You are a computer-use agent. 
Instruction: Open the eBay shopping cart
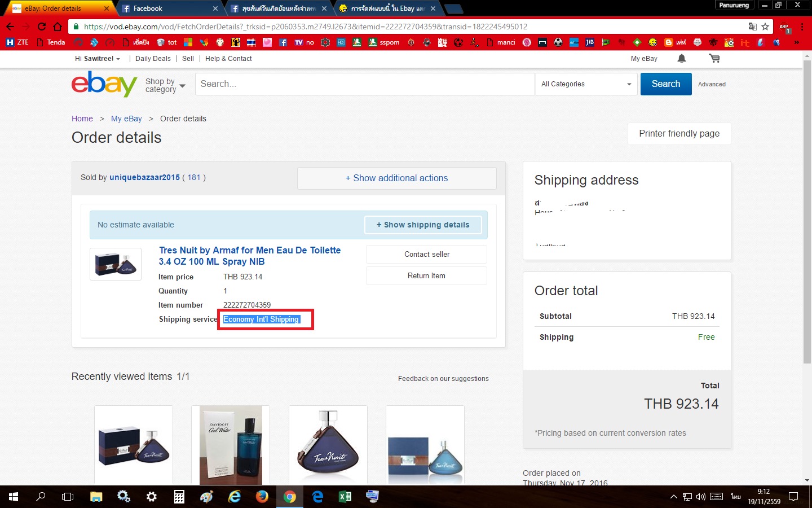pyautogui.click(x=714, y=58)
